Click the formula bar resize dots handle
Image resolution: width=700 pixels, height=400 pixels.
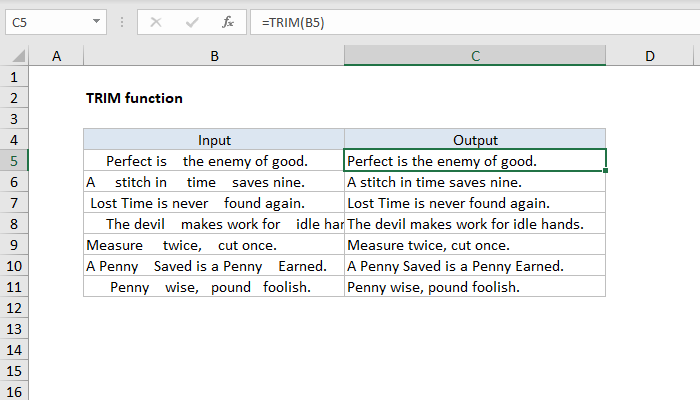coord(122,22)
